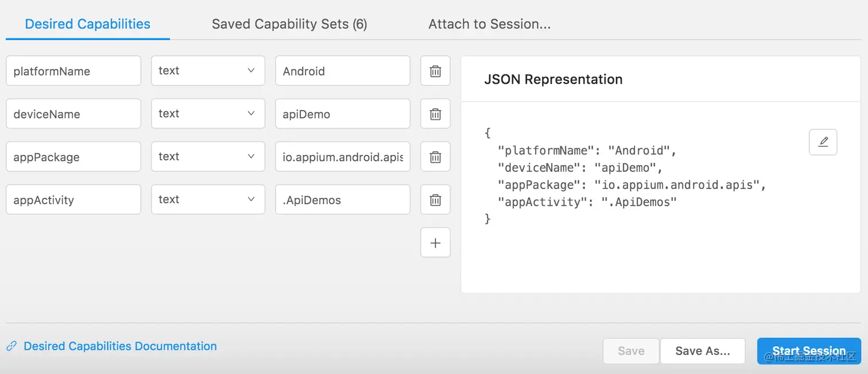
Task: Click the .ApiDemos value field
Action: point(342,200)
